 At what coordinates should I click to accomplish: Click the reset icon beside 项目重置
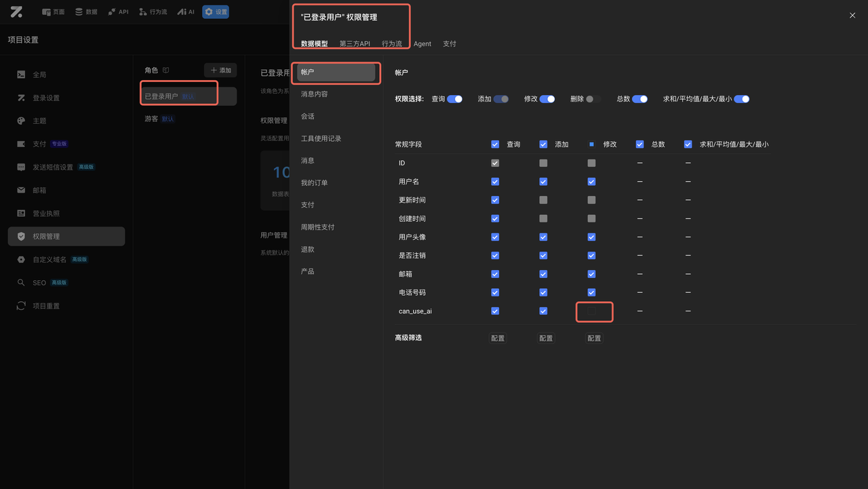point(21,305)
